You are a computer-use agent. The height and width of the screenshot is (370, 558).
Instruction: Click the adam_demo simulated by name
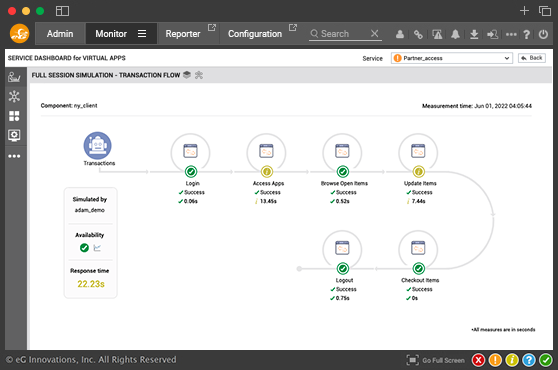click(90, 210)
